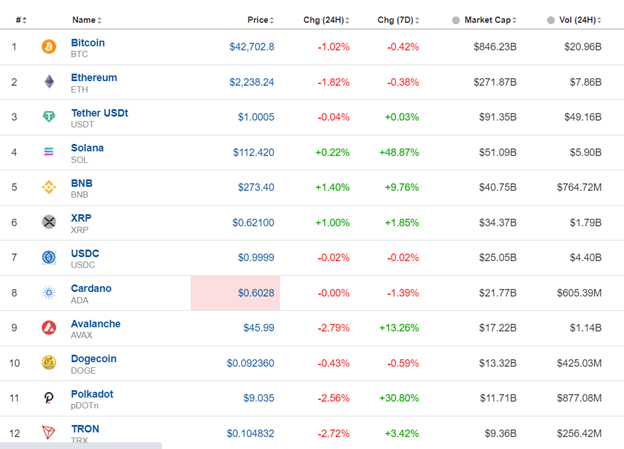Sort table by Name column
Screen dimensions: 624x449
click(x=87, y=20)
